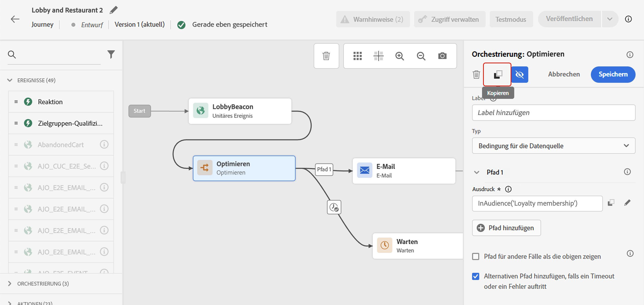This screenshot has height=305, width=644.
Task: Click the Speichern button
Action: 613,74
